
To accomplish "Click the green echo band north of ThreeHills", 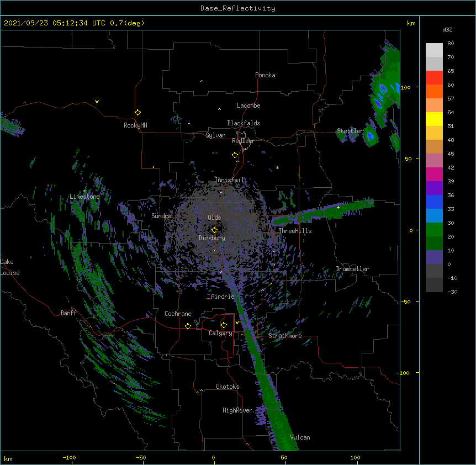I will coord(322,212).
